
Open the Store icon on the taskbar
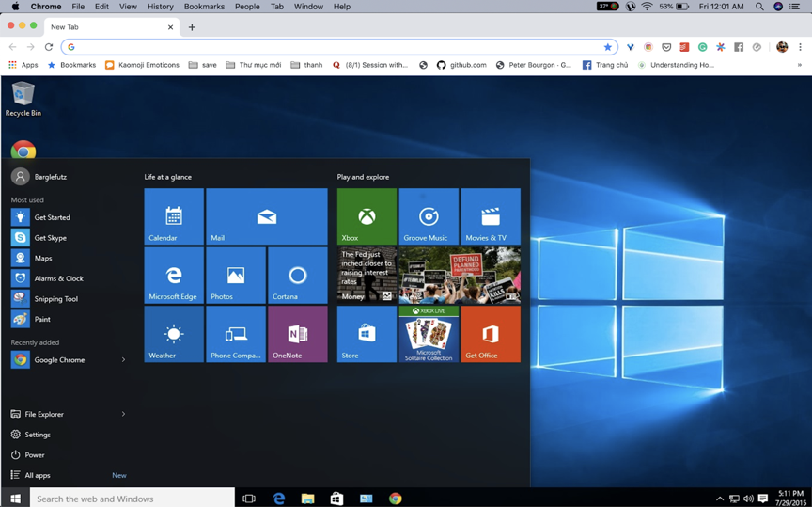tap(337, 499)
